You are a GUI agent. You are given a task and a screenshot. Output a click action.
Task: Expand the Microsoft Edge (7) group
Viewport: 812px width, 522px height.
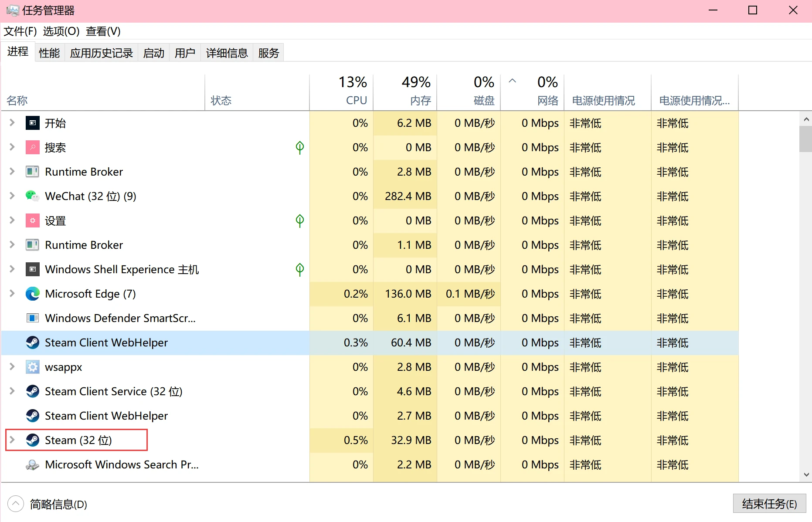tap(12, 294)
